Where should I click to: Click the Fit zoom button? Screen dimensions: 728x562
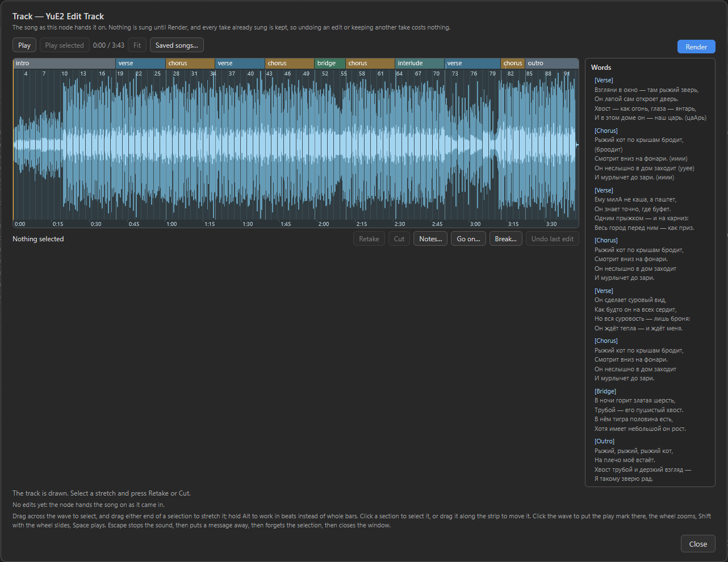(x=137, y=45)
